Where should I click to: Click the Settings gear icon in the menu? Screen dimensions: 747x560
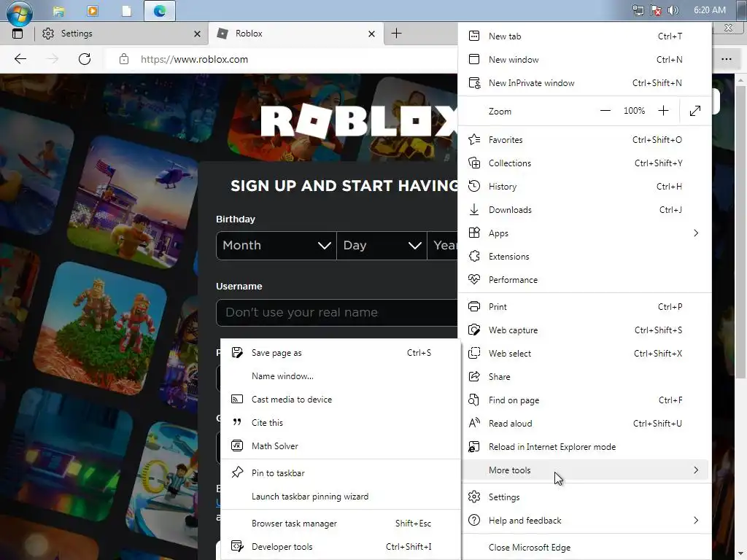pyautogui.click(x=474, y=497)
